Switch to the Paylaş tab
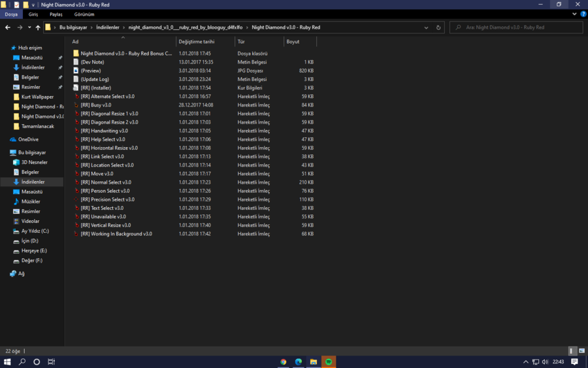588x368 pixels. pos(56,14)
